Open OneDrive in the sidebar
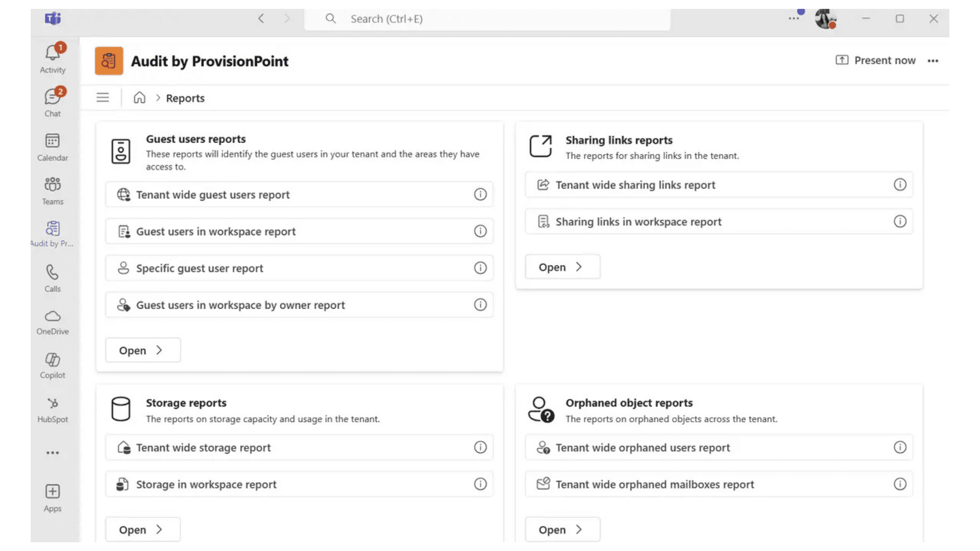Image resolution: width=980 pixels, height=551 pixels. [x=52, y=322]
